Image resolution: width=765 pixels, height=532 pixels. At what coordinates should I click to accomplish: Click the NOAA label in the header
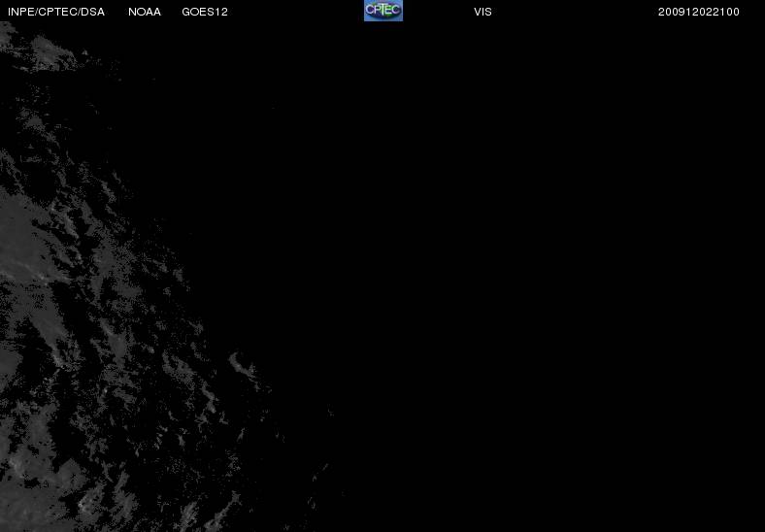145,12
